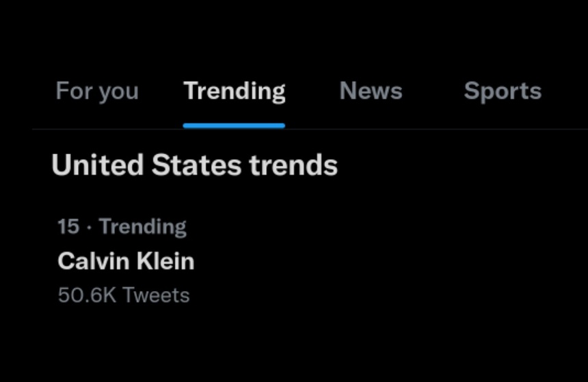Select the Trending tab

pos(235,91)
